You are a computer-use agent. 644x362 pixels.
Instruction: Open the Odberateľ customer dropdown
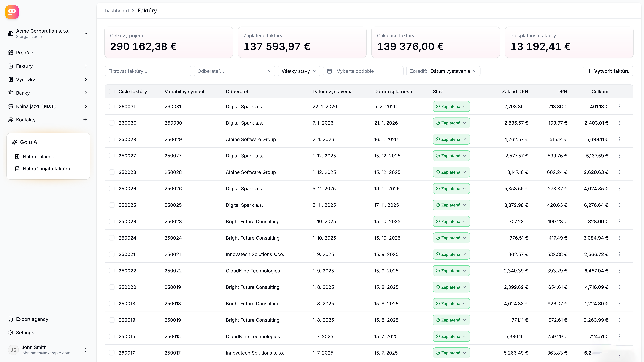[x=235, y=71]
